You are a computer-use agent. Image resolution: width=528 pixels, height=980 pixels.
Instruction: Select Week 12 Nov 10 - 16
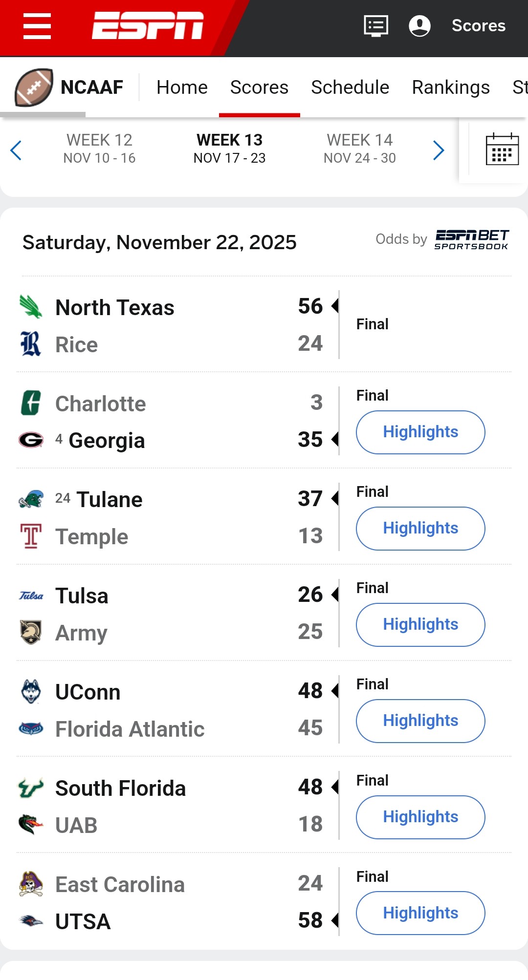click(x=99, y=149)
